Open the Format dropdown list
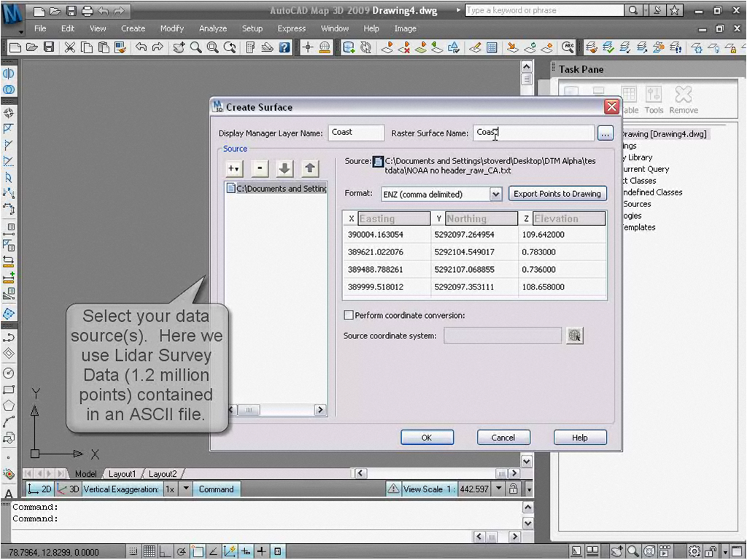 (495, 194)
